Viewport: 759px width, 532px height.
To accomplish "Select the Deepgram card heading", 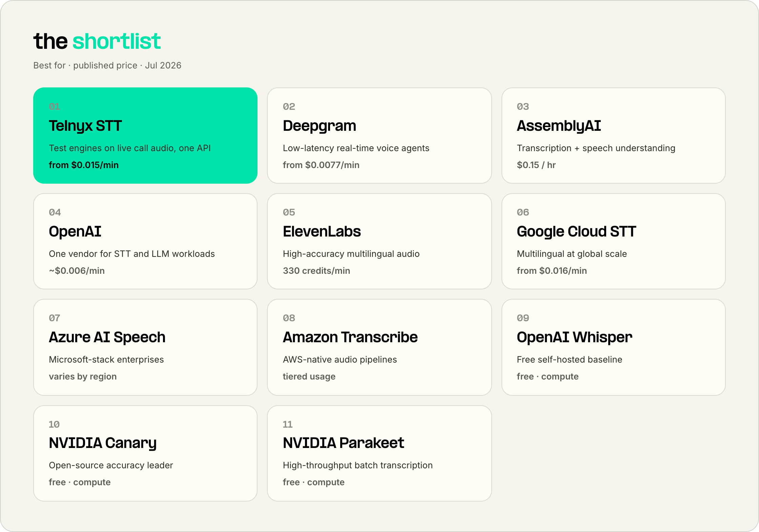I will pyautogui.click(x=320, y=126).
